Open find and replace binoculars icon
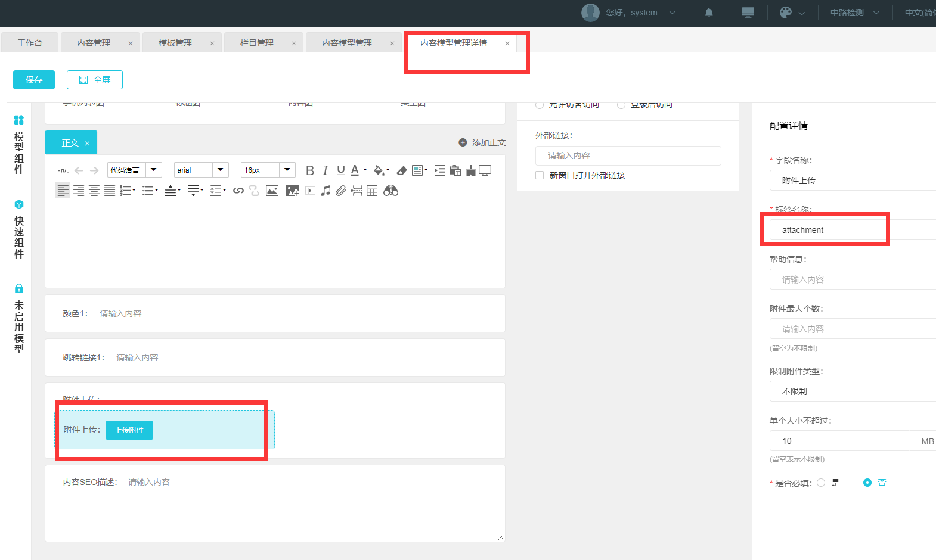 390,191
